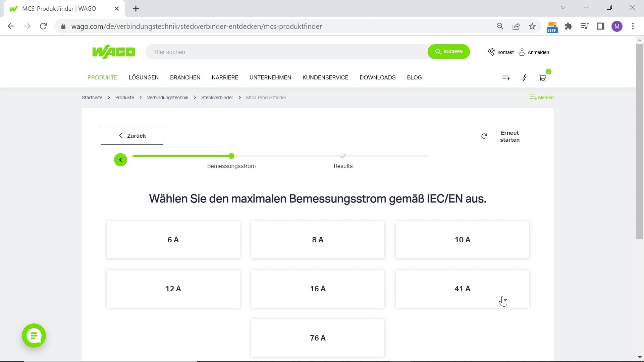Image resolution: width=644 pixels, height=362 pixels.
Task: Close the MCS-Produktfinder tab
Action: pos(117,9)
